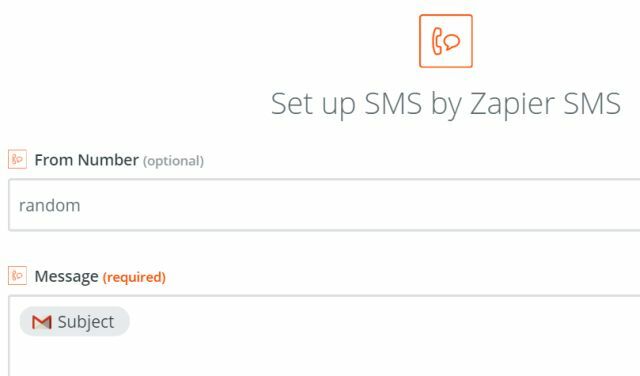Click the words Set up in heading

[313, 104]
